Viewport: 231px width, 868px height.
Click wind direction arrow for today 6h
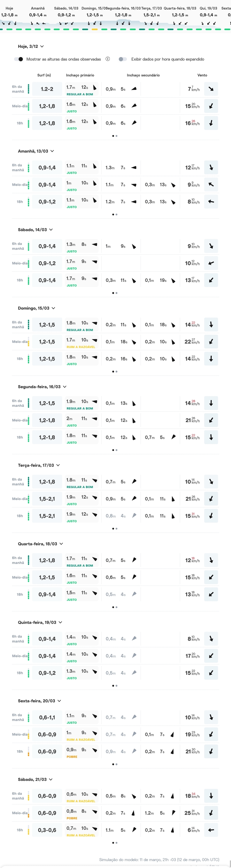click(211, 89)
